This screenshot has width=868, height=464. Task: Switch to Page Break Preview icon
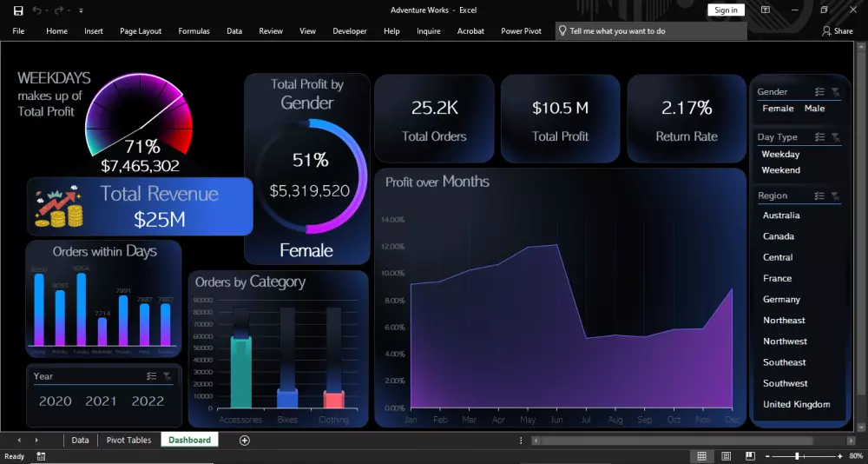point(750,456)
